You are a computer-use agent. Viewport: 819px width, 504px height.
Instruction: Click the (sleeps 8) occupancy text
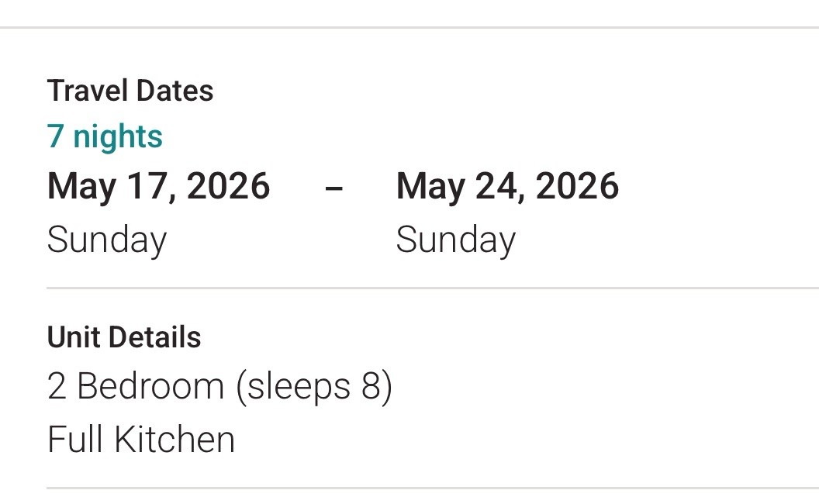pyautogui.click(x=314, y=387)
